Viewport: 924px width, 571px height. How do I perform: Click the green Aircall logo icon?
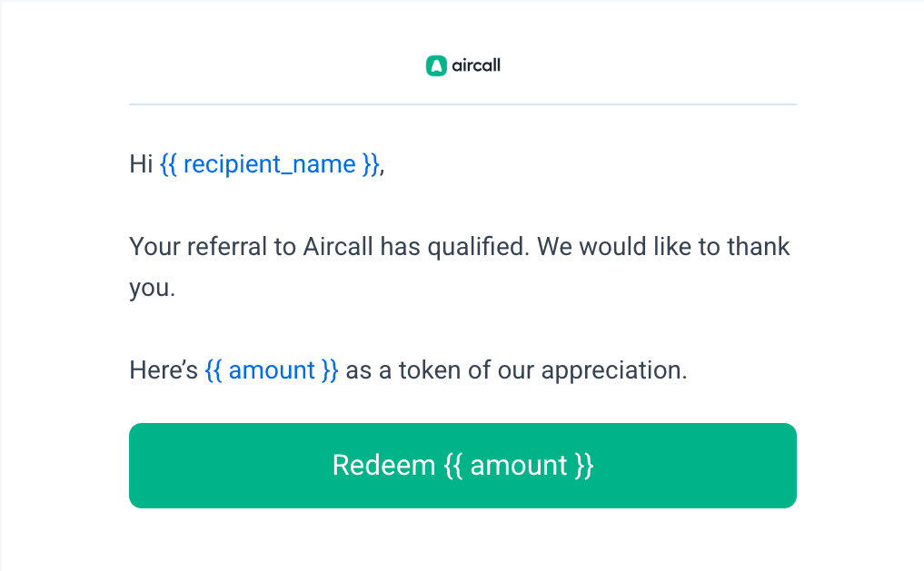[x=436, y=65]
